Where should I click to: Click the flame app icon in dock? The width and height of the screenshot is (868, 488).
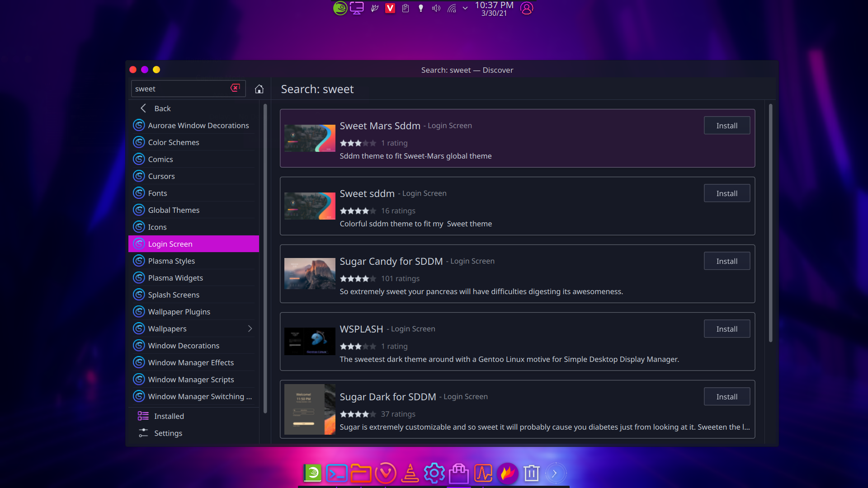(508, 473)
